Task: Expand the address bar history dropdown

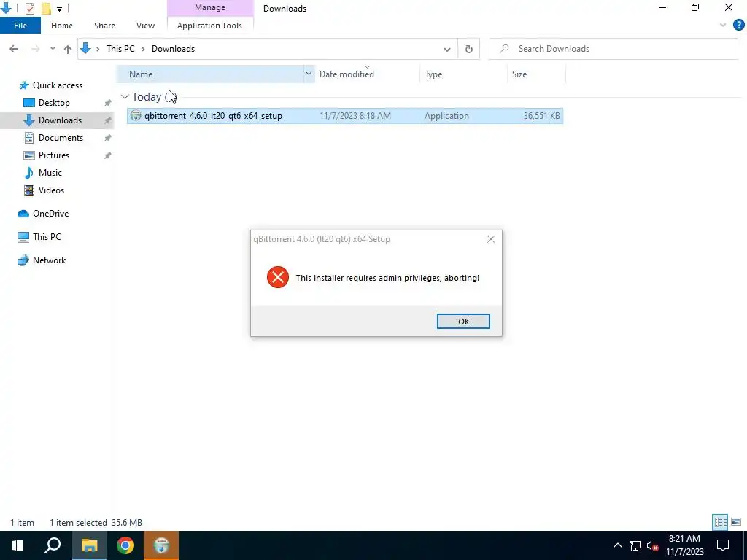Action: pos(447,49)
